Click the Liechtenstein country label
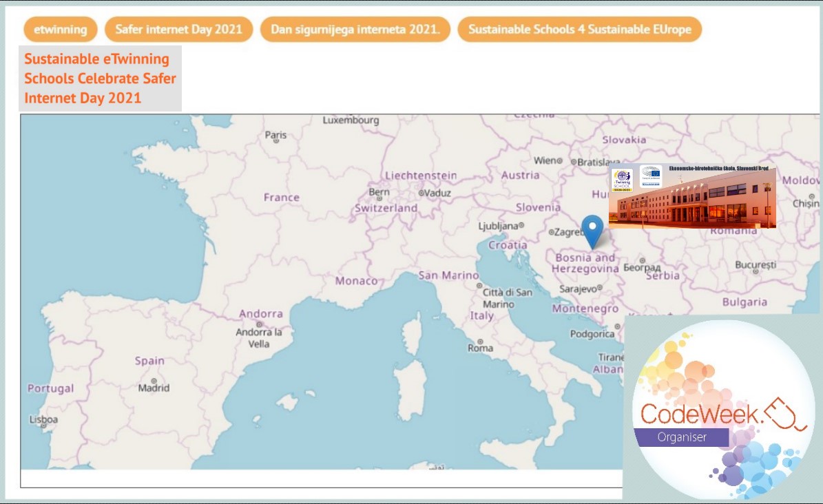 click(421, 176)
